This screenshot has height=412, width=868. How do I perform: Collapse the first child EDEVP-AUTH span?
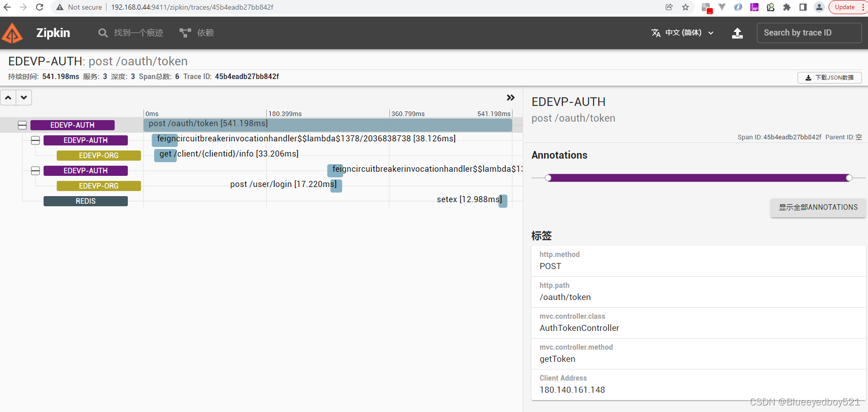[35, 140]
